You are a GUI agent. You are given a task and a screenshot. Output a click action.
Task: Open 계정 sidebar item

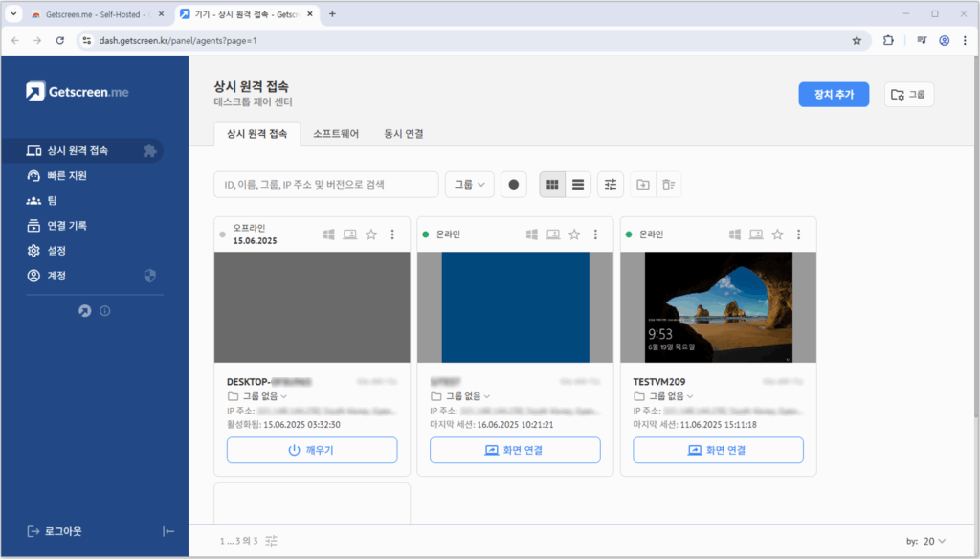coord(46,276)
